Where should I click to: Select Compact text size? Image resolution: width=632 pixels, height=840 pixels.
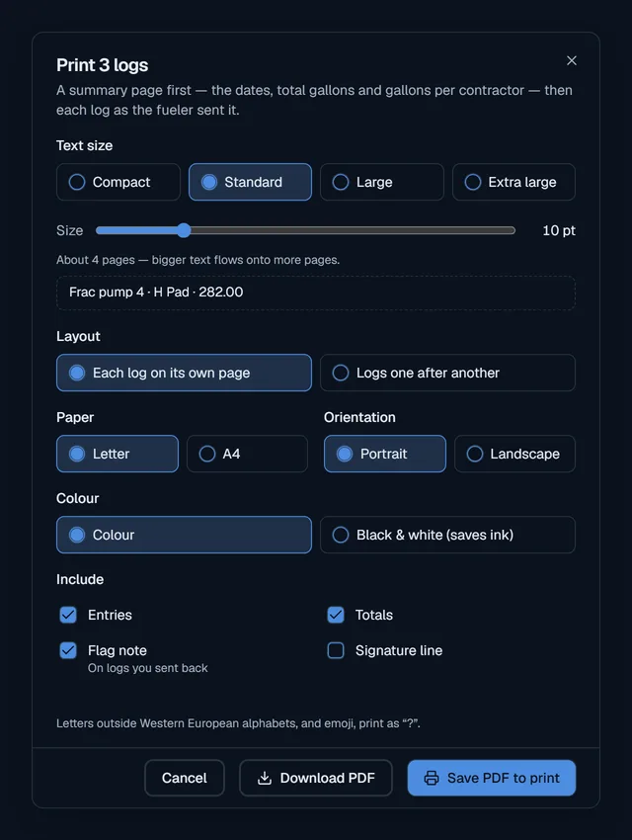click(118, 182)
